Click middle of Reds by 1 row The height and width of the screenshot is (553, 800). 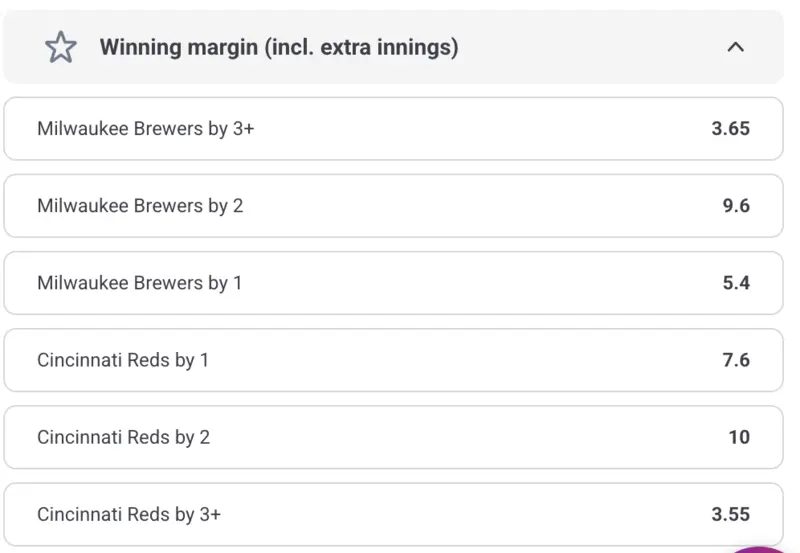point(393,360)
